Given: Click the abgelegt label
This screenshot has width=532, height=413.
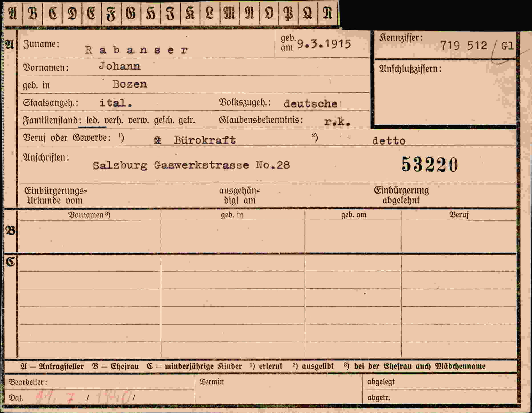Looking at the screenshot, I should [381, 382].
